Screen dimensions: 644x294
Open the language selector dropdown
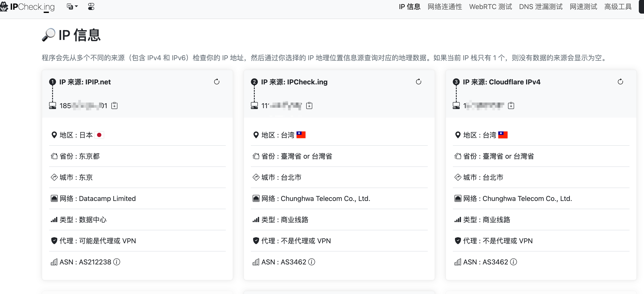point(72,7)
